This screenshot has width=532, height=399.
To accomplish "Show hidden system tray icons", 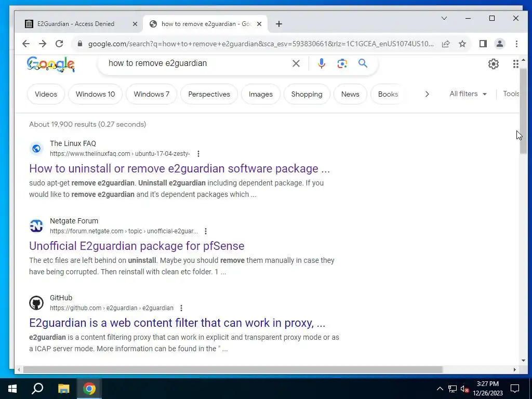I will (x=440, y=389).
